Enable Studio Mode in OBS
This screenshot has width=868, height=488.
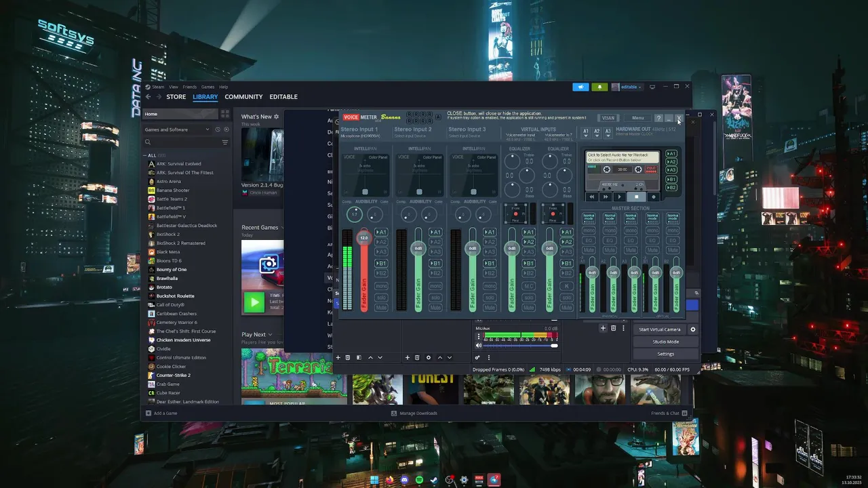665,342
